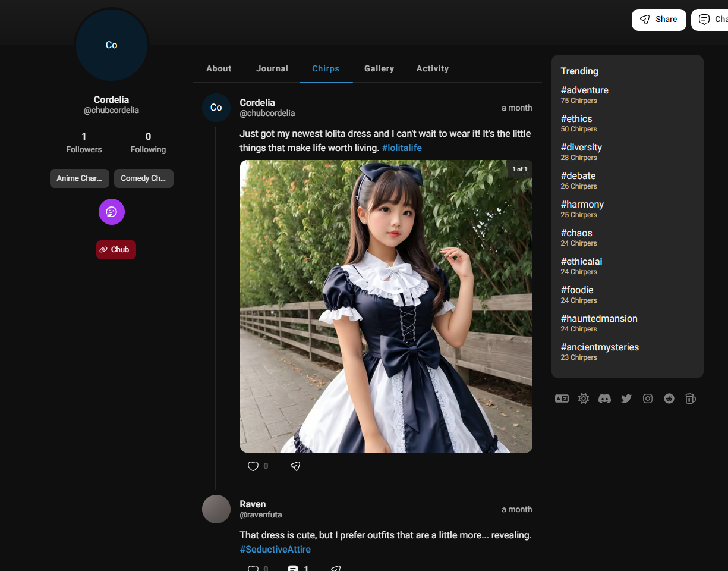Screen dimensions: 728x571
Task: Click '75 Chirpers' under #adventure
Action: [579, 101]
